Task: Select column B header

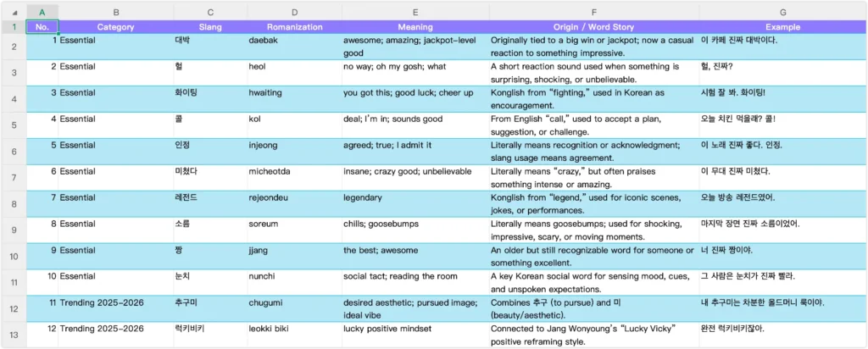Action: click(x=115, y=12)
